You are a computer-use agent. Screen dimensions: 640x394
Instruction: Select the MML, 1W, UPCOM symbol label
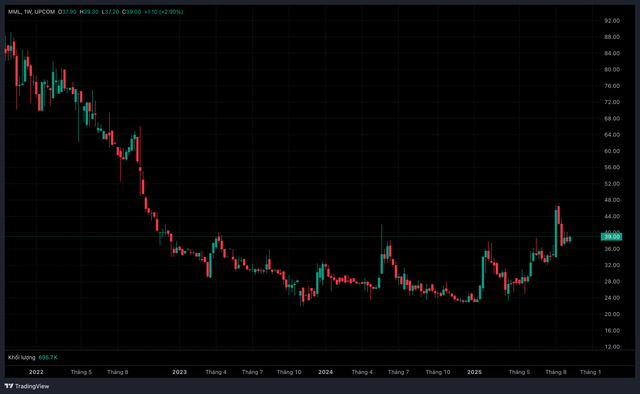click(31, 12)
